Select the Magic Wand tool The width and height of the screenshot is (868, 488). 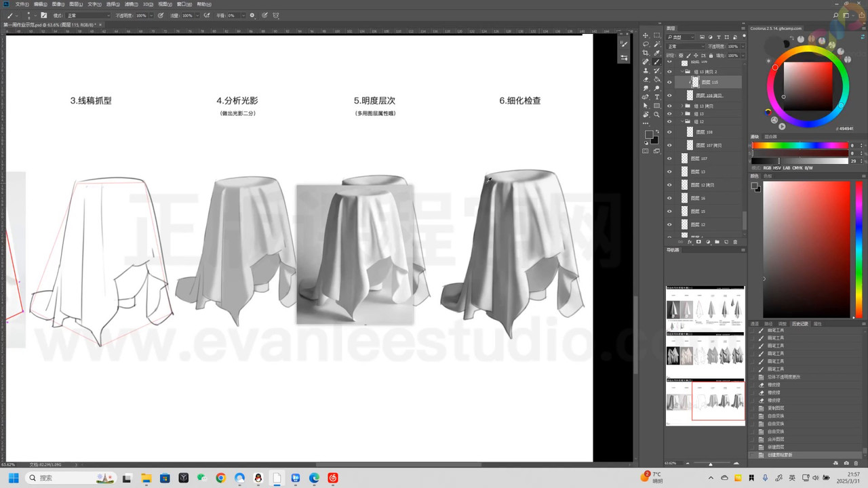click(x=657, y=44)
